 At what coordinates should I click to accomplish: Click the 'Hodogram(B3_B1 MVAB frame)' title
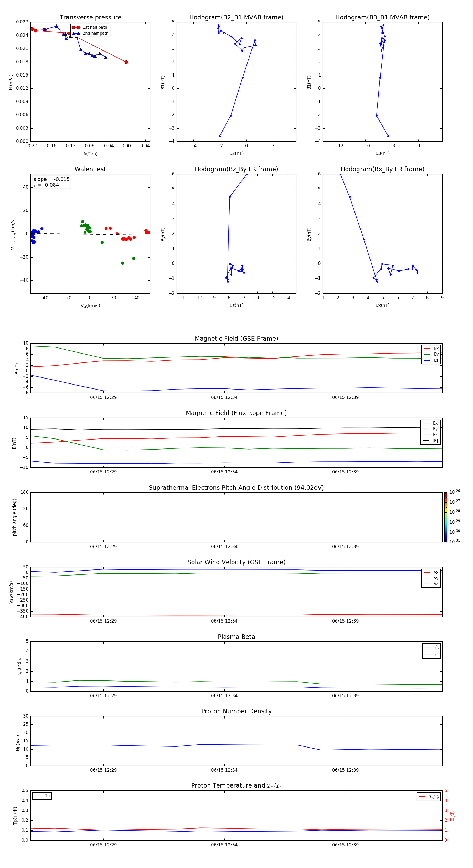pos(382,18)
